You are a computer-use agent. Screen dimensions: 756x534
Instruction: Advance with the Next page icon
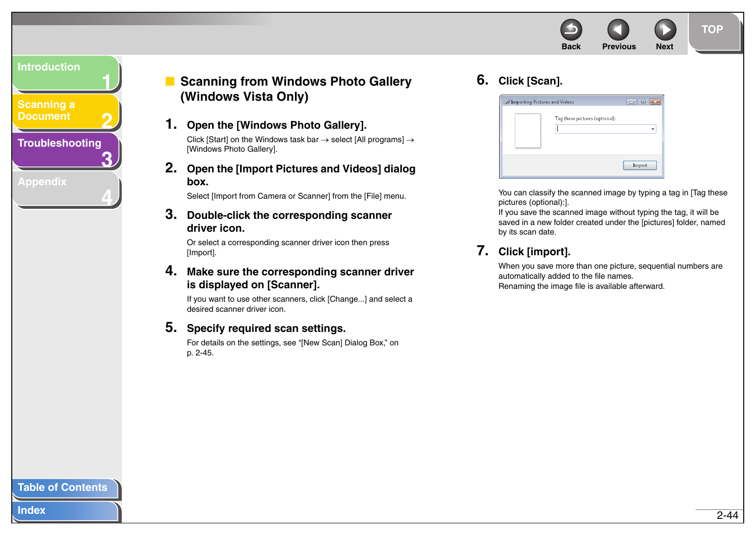665,30
